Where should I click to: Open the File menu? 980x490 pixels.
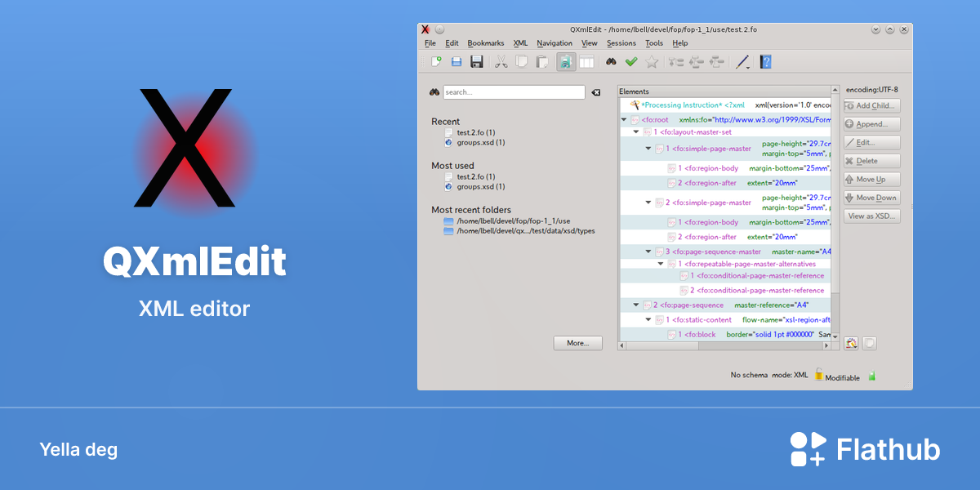(430, 43)
